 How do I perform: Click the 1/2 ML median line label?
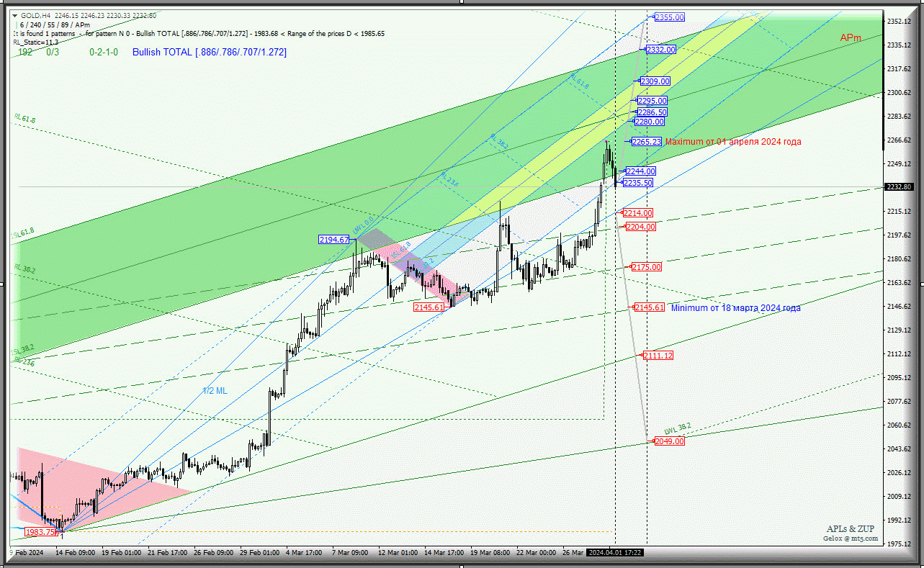point(215,391)
